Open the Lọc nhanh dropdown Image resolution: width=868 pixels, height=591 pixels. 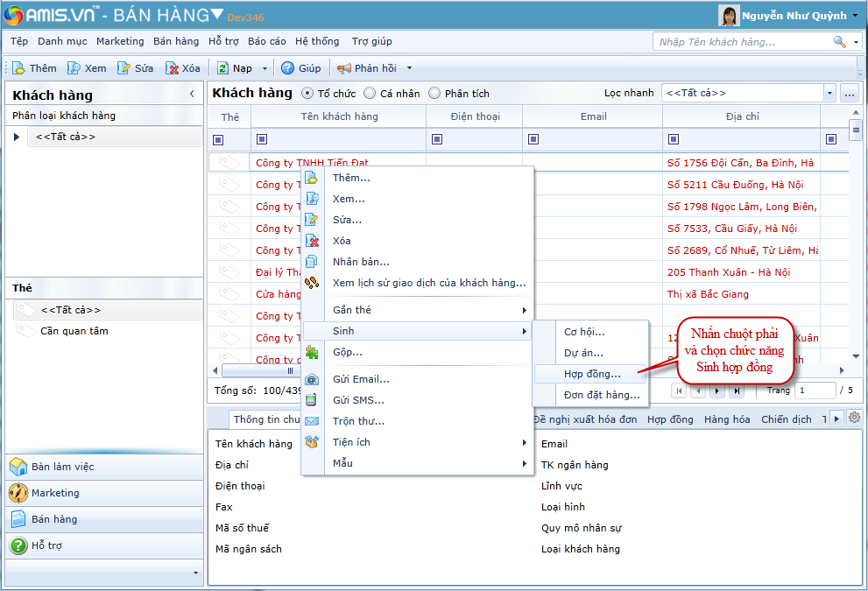[x=829, y=93]
